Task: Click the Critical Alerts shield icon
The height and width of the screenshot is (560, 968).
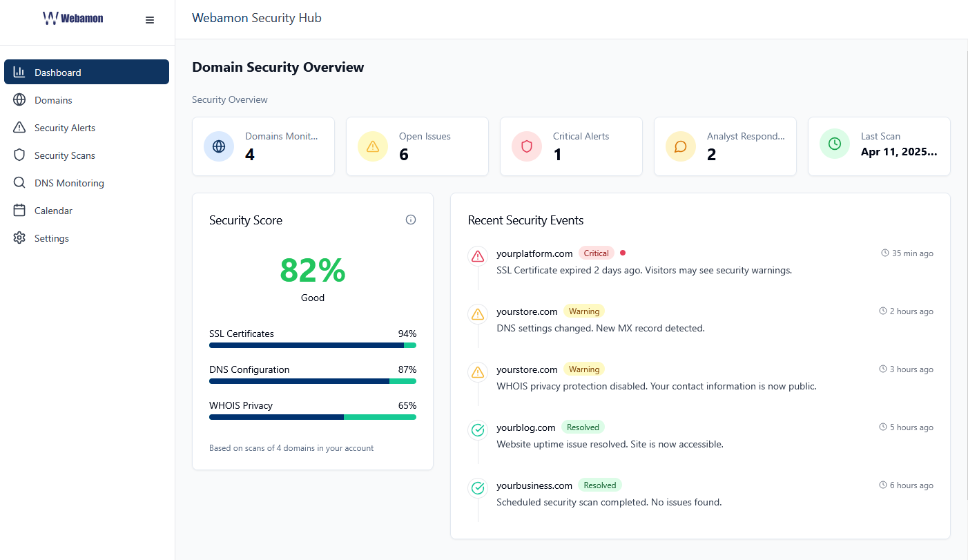Action: coord(527,146)
